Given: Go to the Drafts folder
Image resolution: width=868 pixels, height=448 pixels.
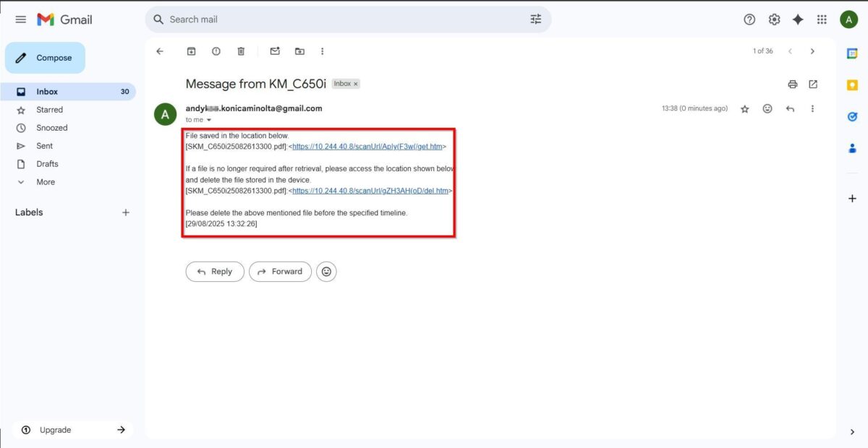Looking at the screenshot, I should point(47,164).
